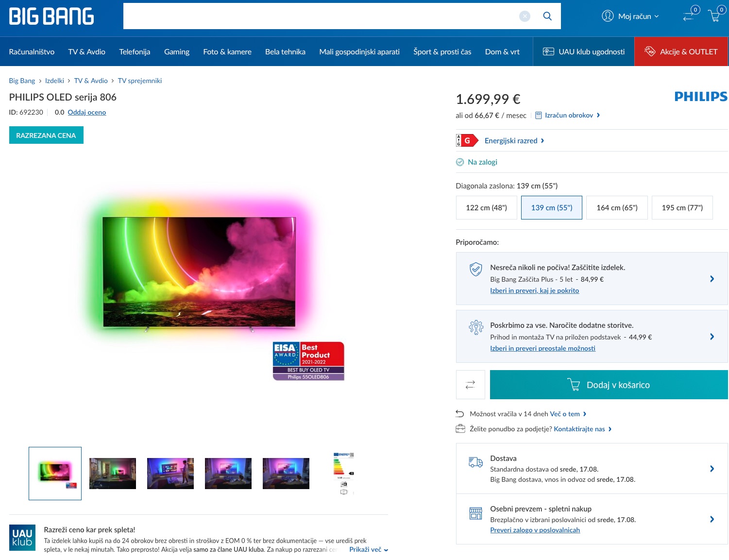Click the shield protection icon
729x560 pixels.
pyautogui.click(x=476, y=269)
